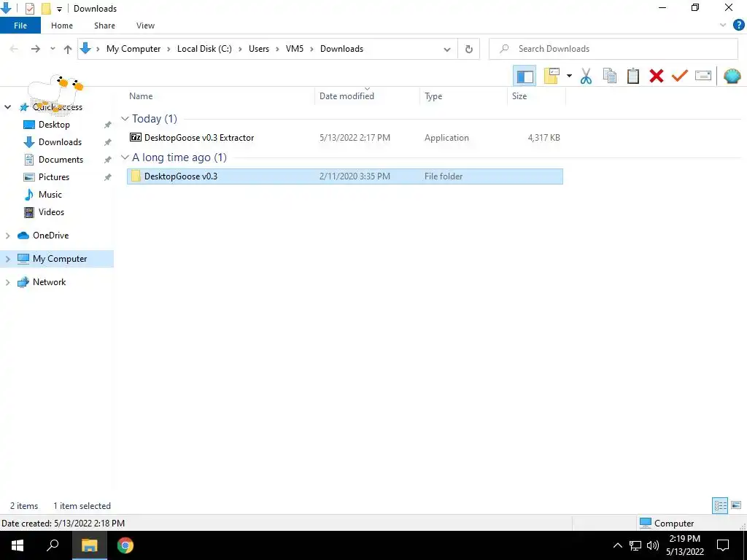This screenshot has width=747, height=560.
Task: Show hidden system tray icons
Action: [x=617, y=545]
